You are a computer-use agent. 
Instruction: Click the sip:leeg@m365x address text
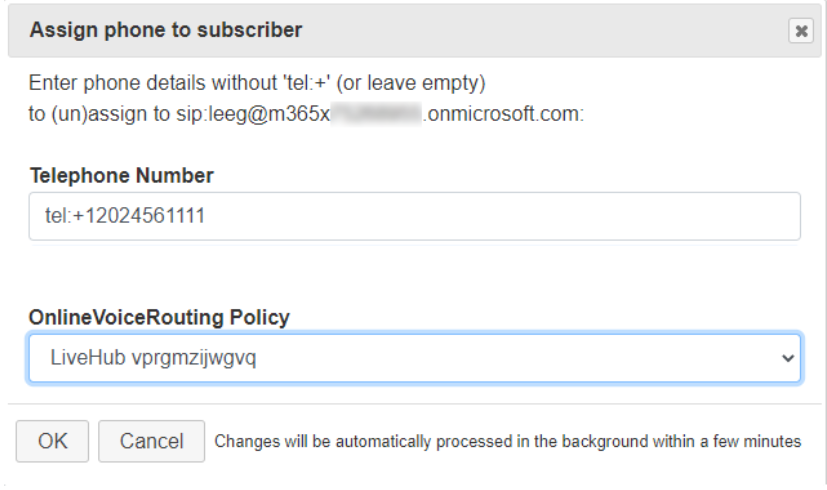tap(253, 114)
